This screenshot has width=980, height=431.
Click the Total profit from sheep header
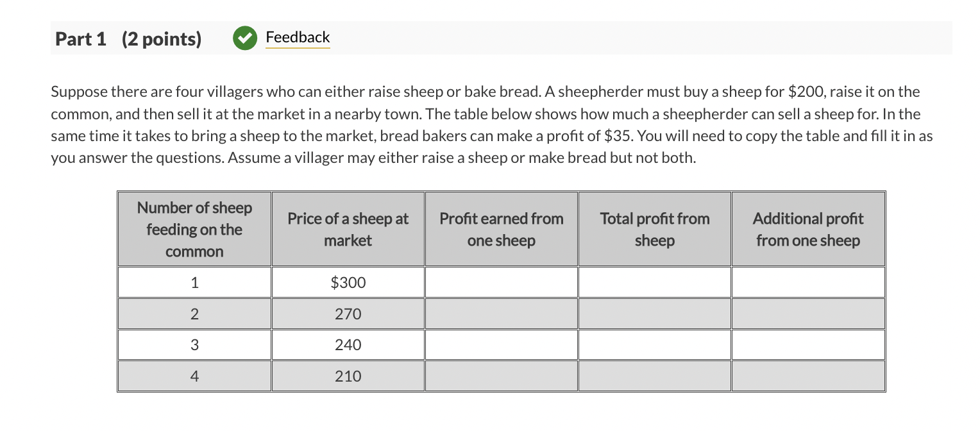pyautogui.click(x=654, y=229)
